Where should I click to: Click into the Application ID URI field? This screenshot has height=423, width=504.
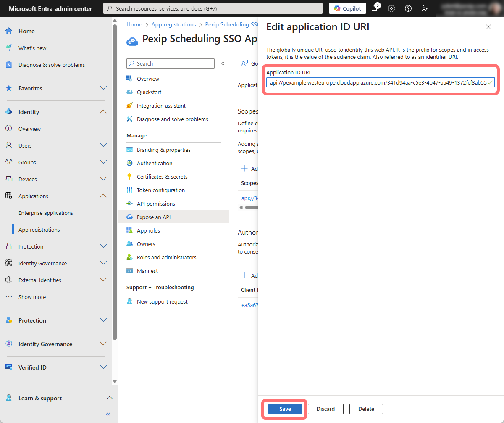(378, 83)
